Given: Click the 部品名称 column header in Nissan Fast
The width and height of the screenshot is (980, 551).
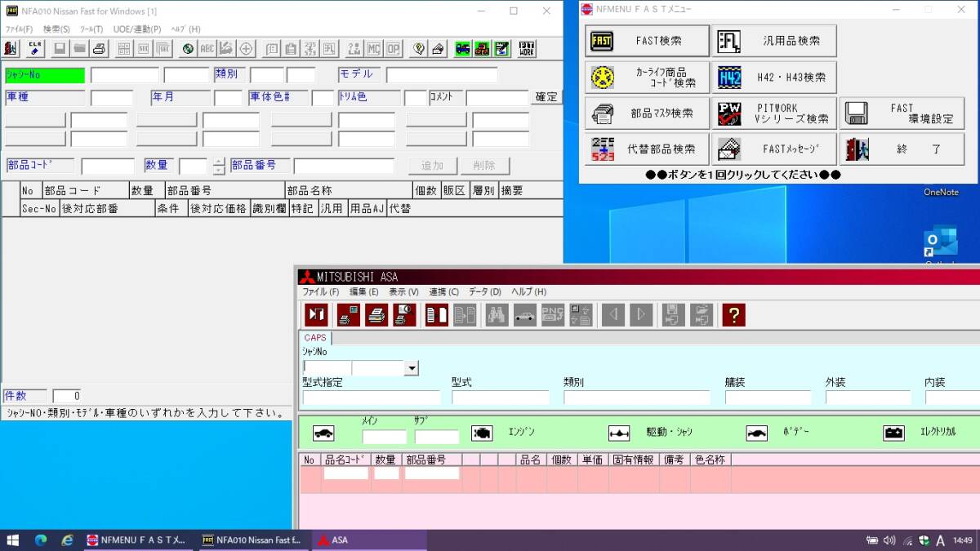Looking at the screenshot, I should (x=348, y=190).
